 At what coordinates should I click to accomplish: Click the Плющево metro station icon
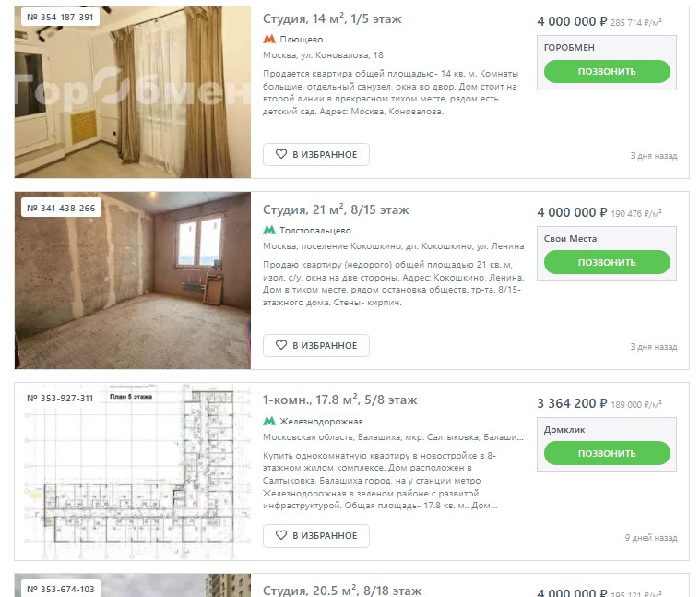point(269,40)
